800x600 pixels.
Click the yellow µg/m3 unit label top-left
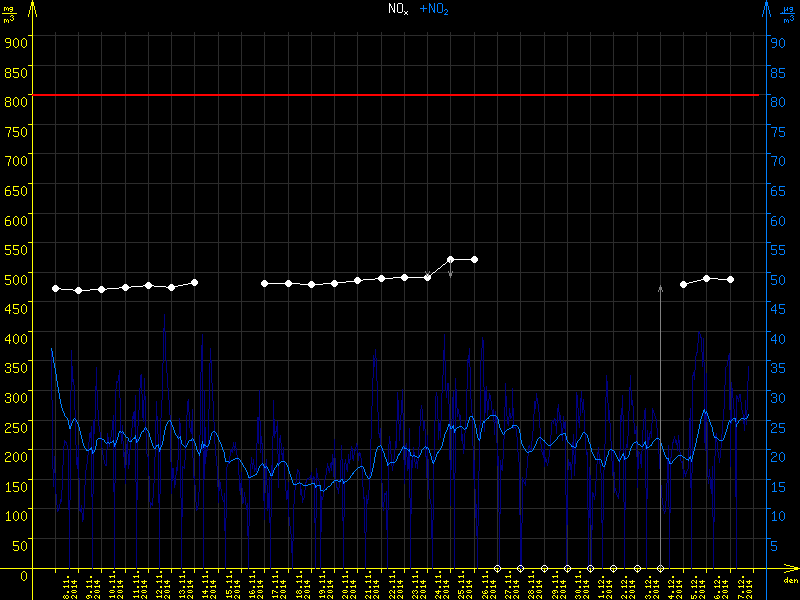pyautogui.click(x=10, y=12)
